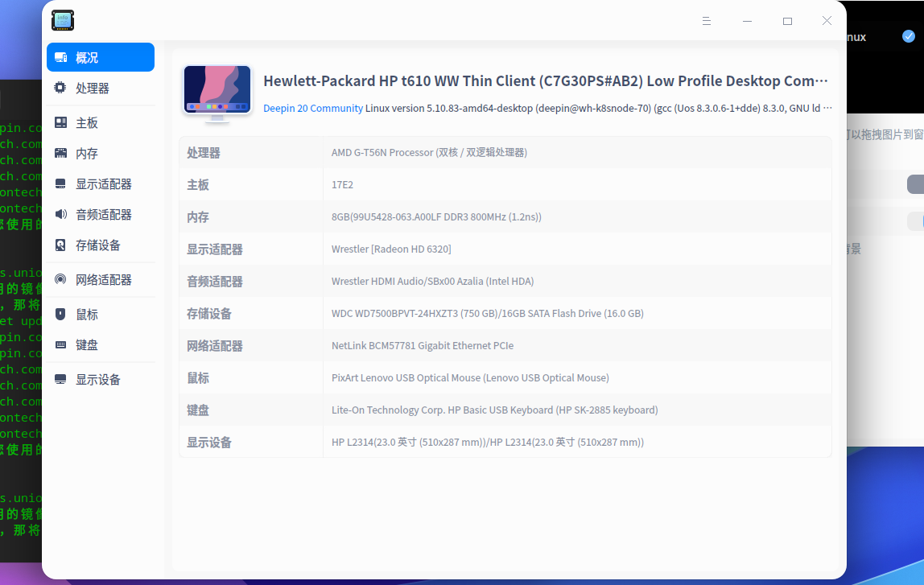The width and height of the screenshot is (924, 585).
Task: Switch to the 概况 overview tab
Action: tap(100, 57)
